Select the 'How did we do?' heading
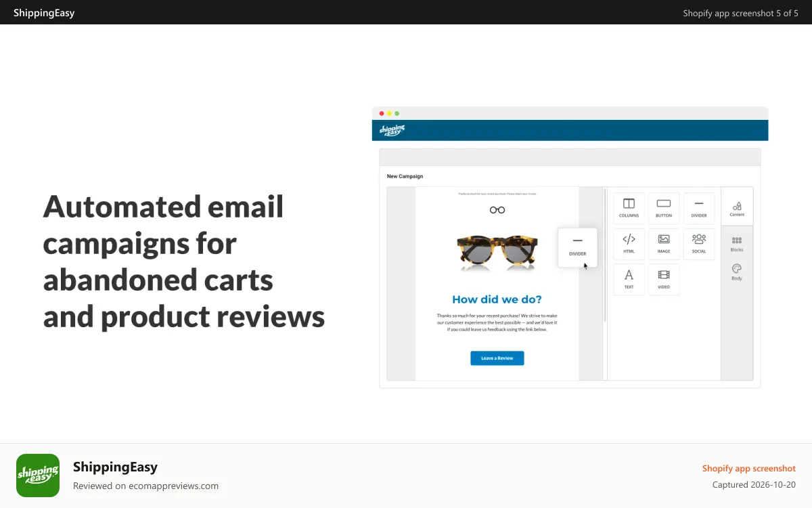 497,299
